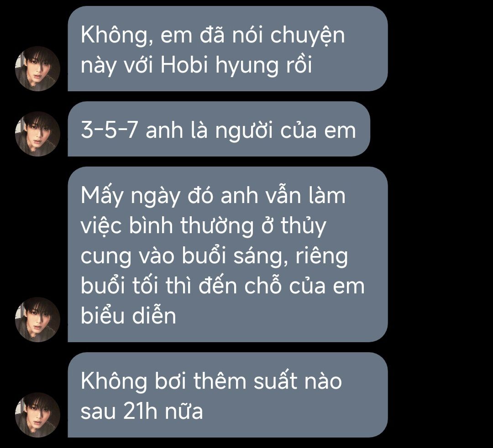Select the 'Không bơi thêm suất nào' bubble
Image resolution: width=493 pixels, height=448 pixels.
point(228,395)
